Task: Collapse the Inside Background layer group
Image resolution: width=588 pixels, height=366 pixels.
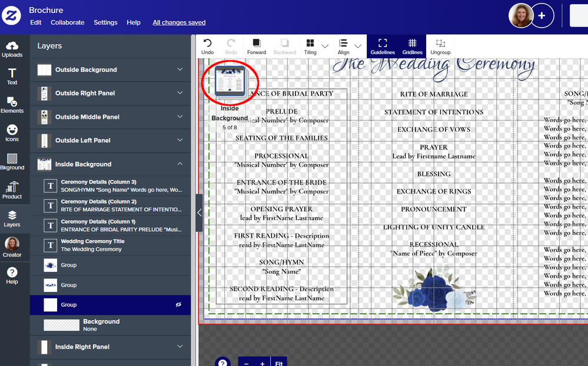Action: tap(180, 164)
